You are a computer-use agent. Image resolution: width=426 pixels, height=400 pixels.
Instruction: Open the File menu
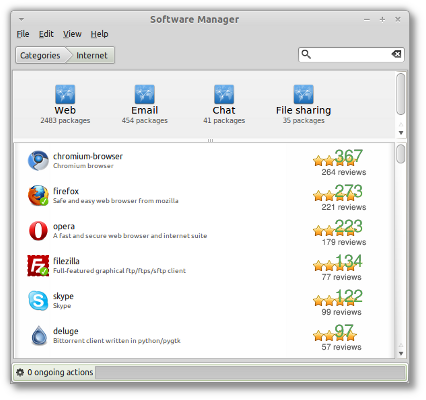[x=23, y=34]
